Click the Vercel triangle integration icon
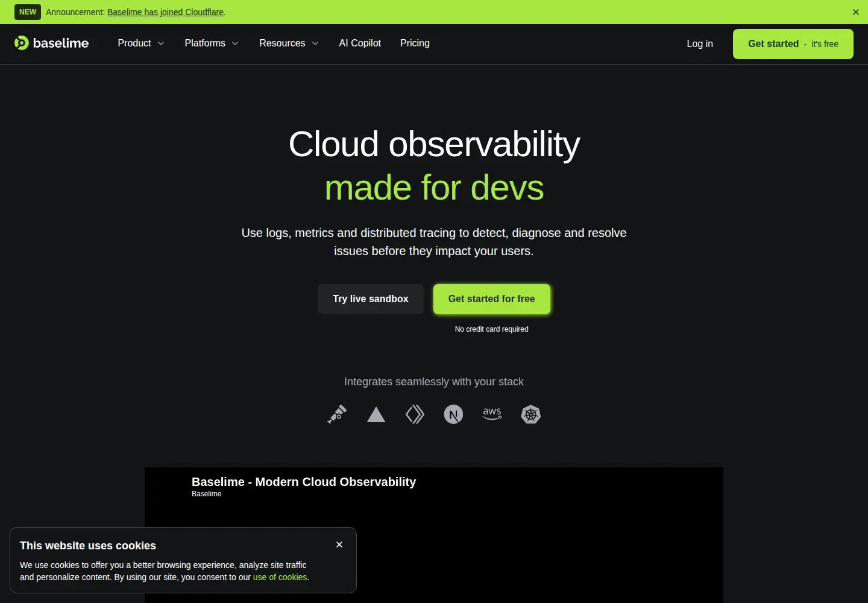This screenshot has width=868, height=603. [376, 414]
